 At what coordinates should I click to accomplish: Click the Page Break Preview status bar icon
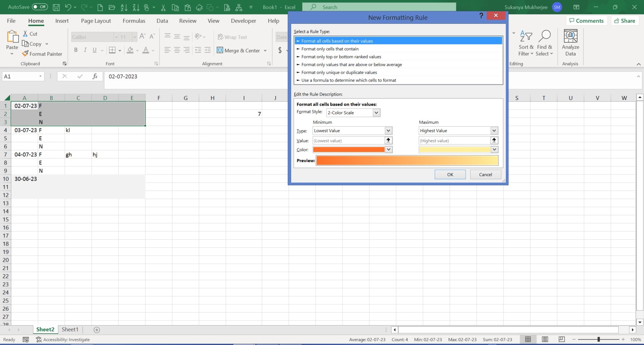(x=562, y=339)
